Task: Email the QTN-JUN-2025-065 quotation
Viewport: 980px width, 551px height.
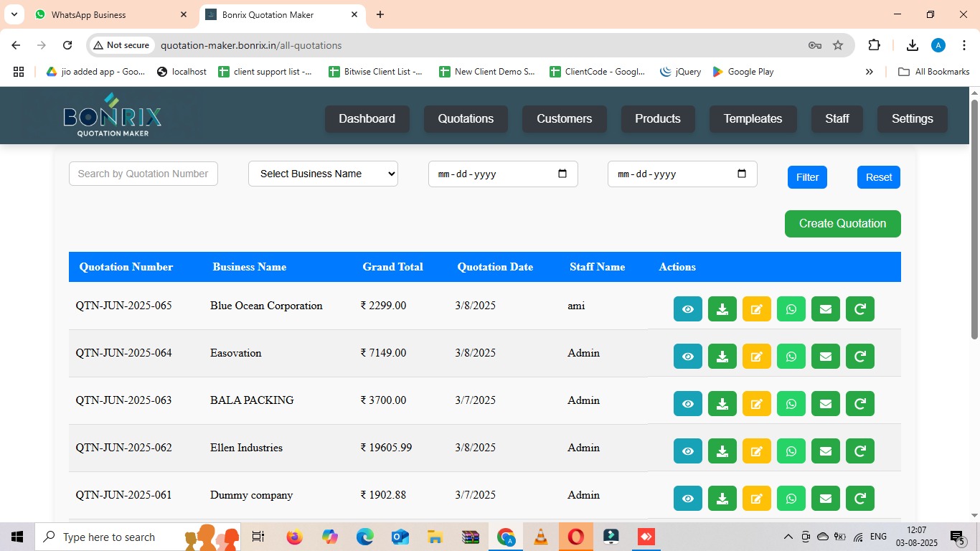Action: pyautogui.click(x=826, y=309)
